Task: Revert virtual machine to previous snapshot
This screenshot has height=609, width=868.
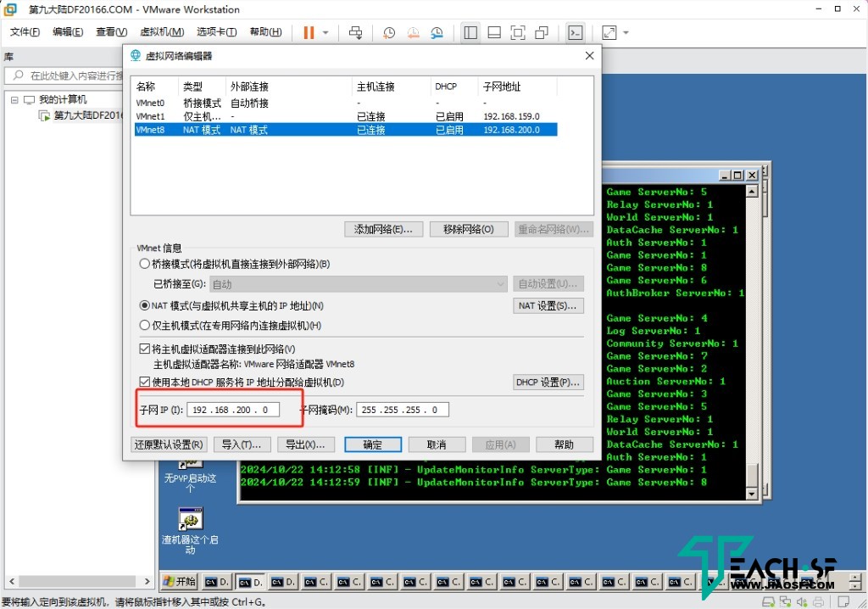Action: coord(413,33)
